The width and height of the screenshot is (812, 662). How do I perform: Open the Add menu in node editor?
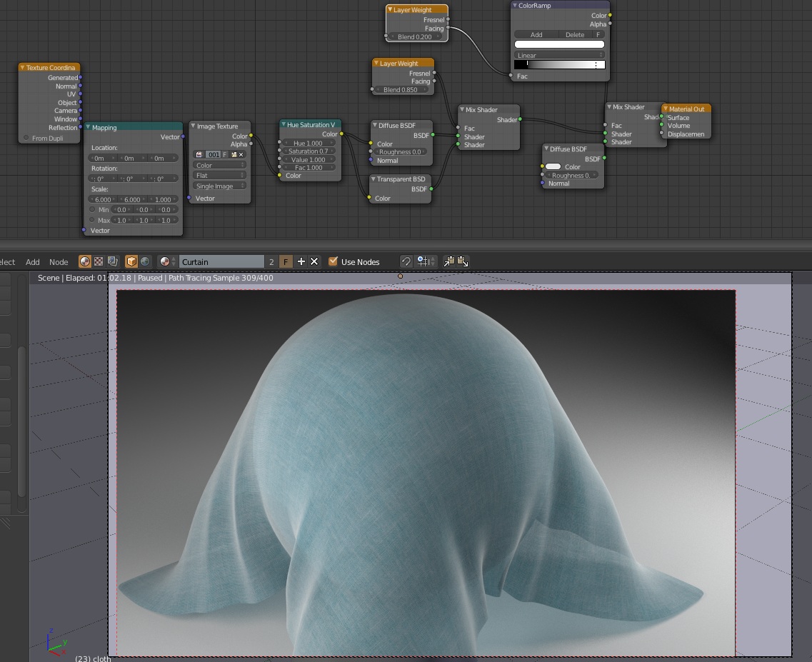[x=33, y=262]
